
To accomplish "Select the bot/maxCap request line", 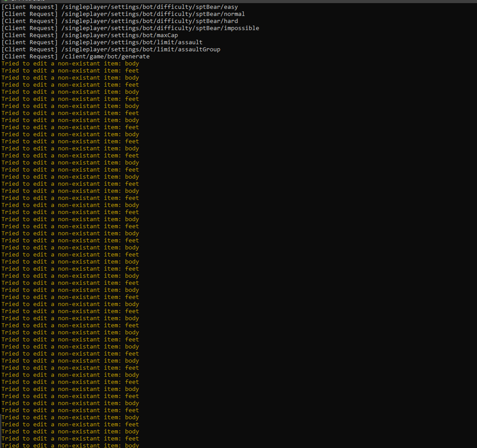I will click(x=90, y=36).
